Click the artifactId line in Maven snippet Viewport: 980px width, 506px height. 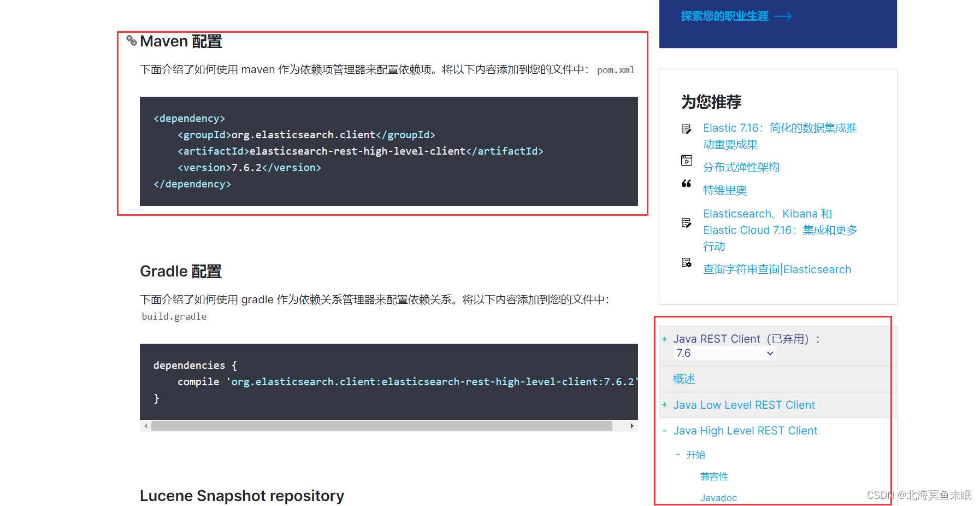(361, 151)
